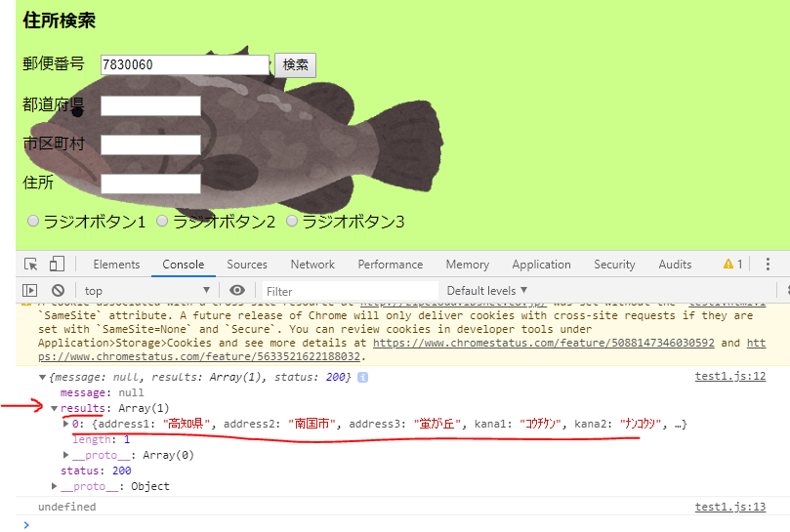
Task: Select radio button ラジオボタン1
Action: pyautogui.click(x=33, y=221)
